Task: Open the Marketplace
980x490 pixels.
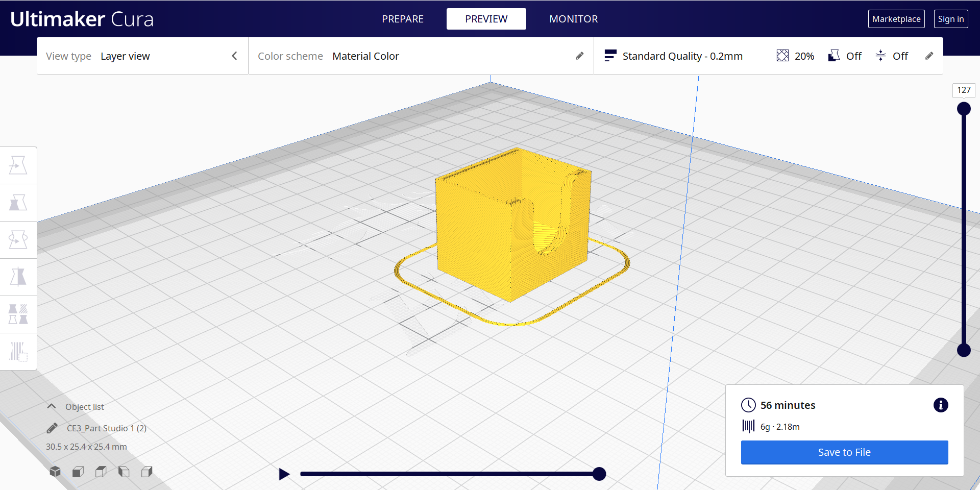Action: (896, 19)
